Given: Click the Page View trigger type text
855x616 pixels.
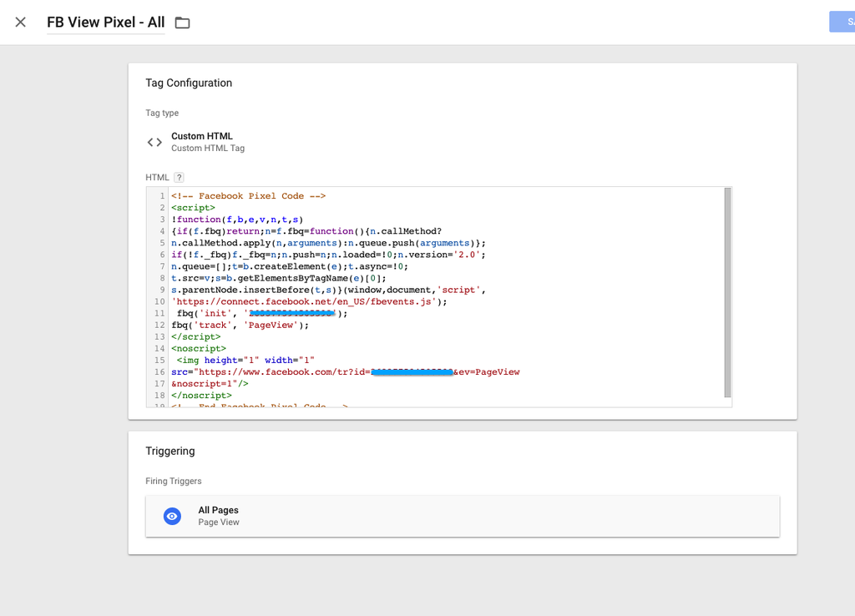Looking at the screenshot, I should coord(219,523).
